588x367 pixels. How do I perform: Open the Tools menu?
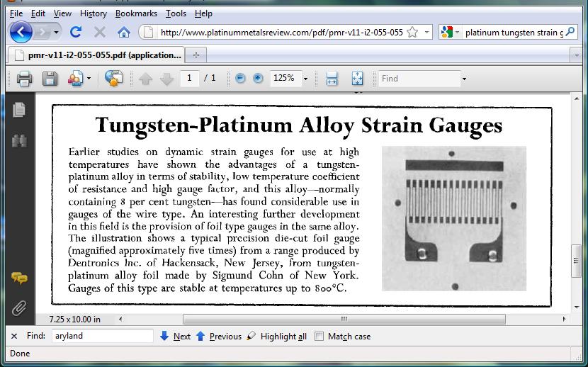176,13
